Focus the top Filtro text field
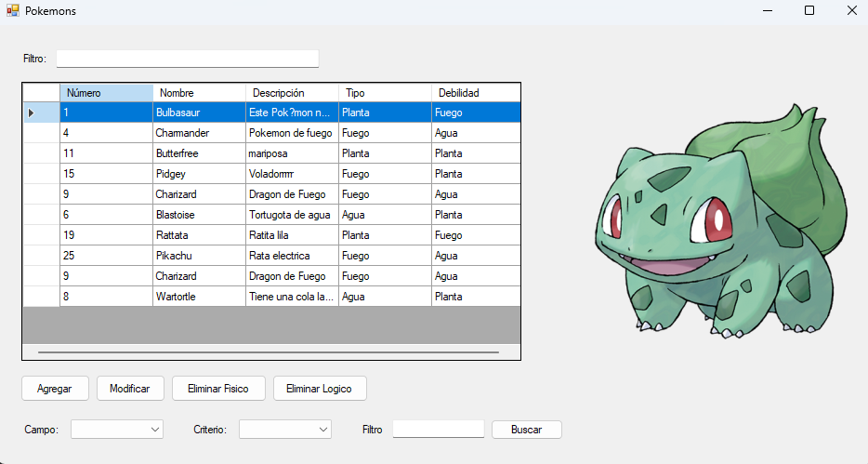This screenshot has width=868, height=464. [x=187, y=59]
